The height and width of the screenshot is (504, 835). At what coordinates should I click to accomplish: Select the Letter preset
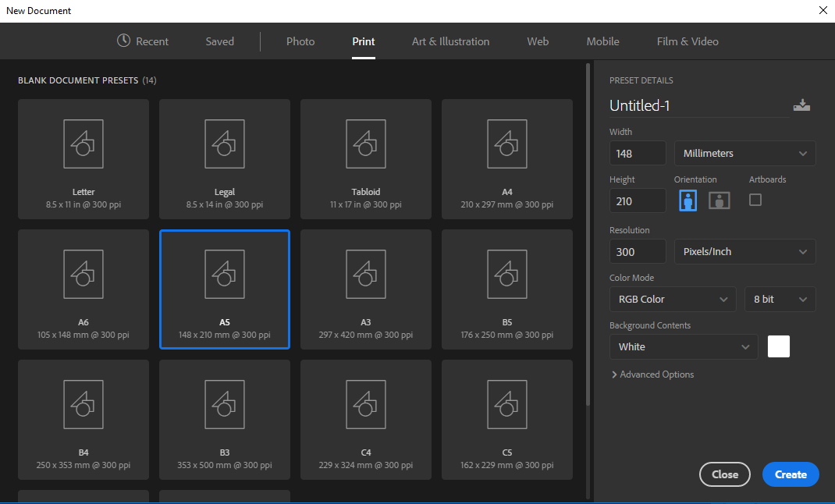pos(83,159)
